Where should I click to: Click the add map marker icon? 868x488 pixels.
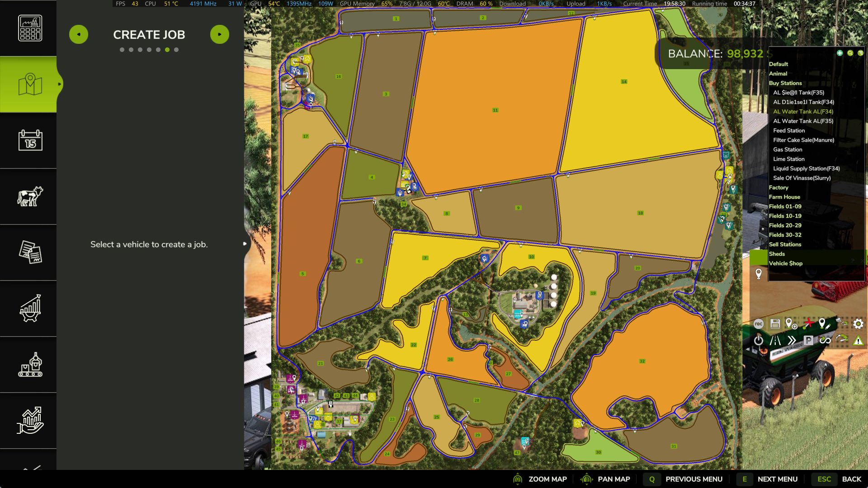pos(791,324)
